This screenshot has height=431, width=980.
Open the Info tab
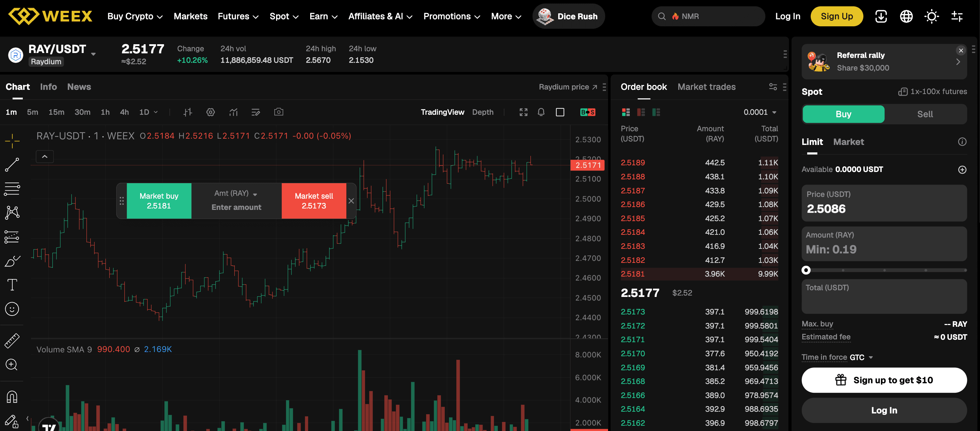click(48, 87)
